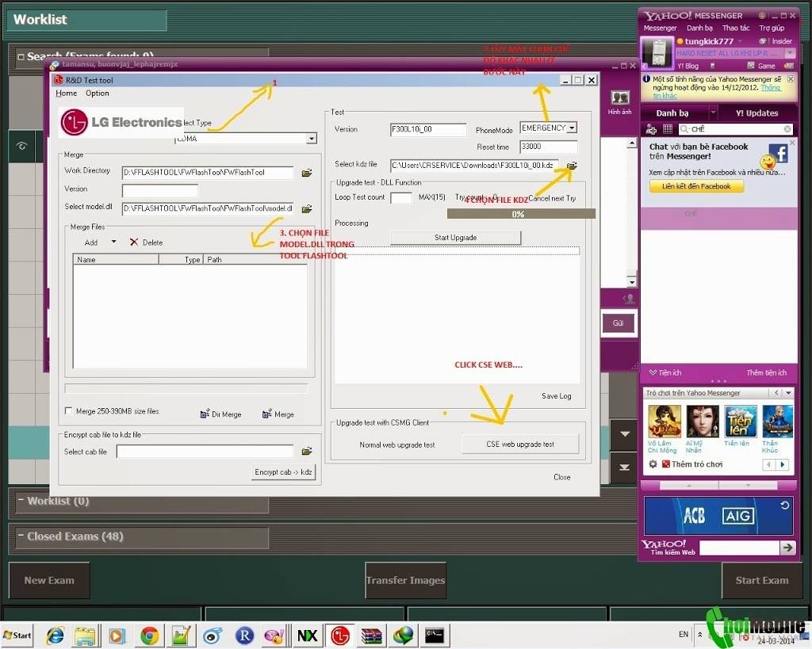Viewport: 812px width, 649px height.
Task: Open Google Chrome from the taskbar
Action: click(x=149, y=635)
